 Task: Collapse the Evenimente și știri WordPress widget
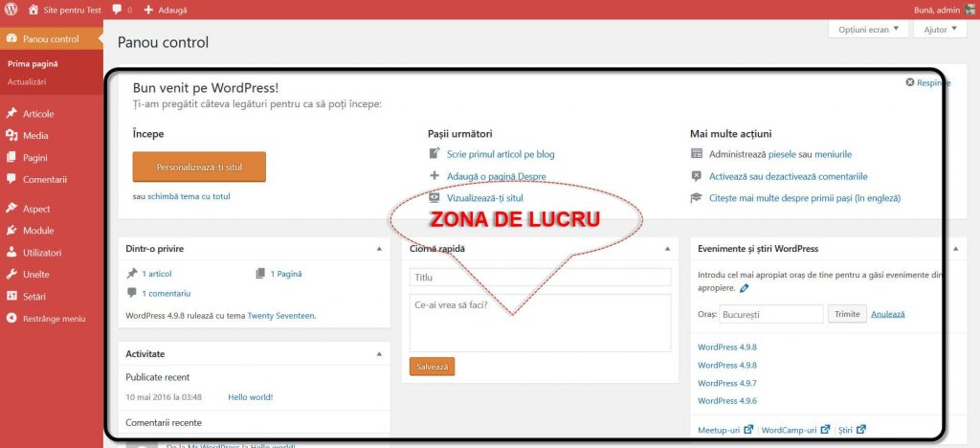955,249
